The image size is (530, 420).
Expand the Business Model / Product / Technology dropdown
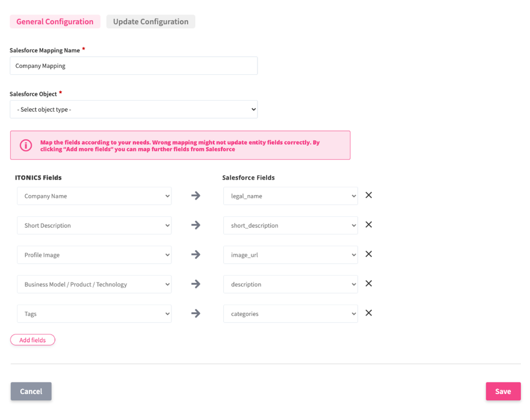[94, 284]
